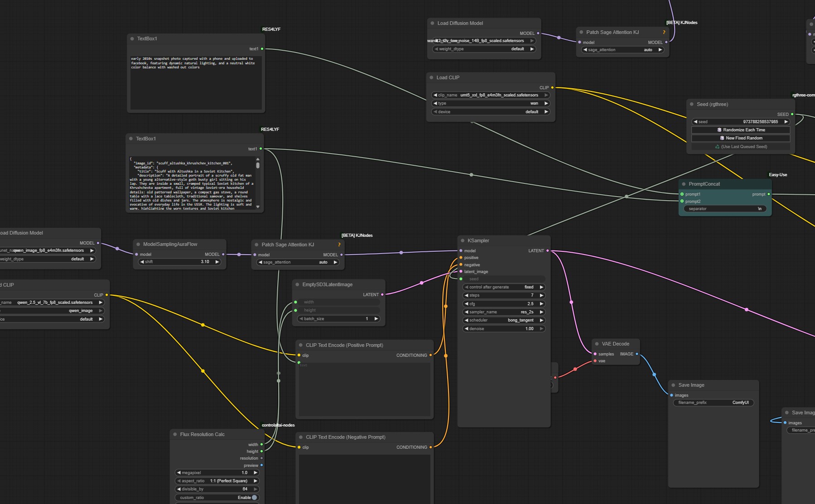This screenshot has height=504, width=815.
Task: Increase divisible_by with its right arrow
Action: (256, 489)
